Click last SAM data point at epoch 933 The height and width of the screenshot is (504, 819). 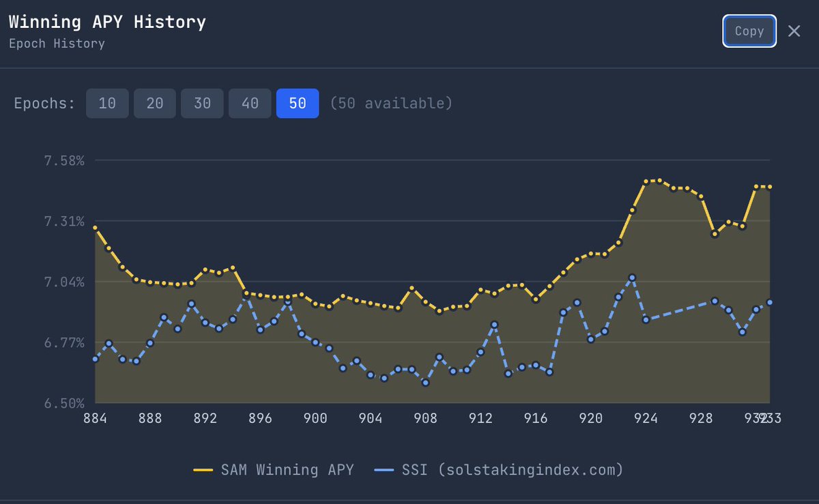(x=770, y=187)
